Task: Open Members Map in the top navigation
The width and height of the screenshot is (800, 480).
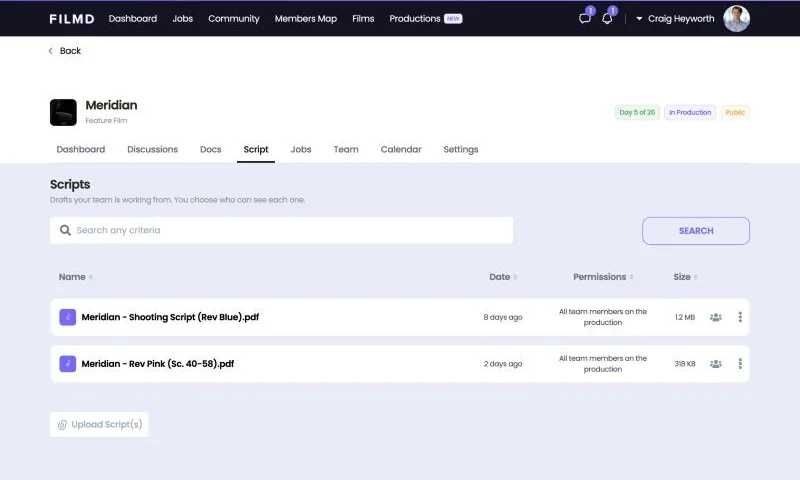Action: click(x=306, y=19)
